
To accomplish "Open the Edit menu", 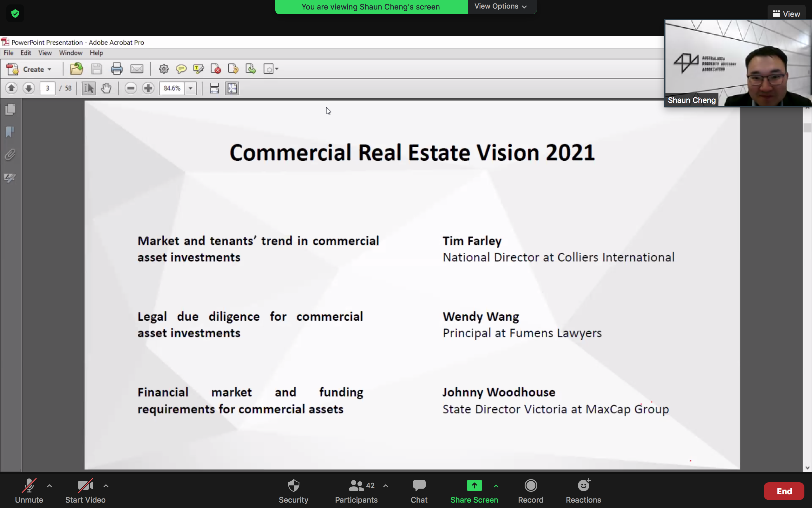I will click(26, 53).
